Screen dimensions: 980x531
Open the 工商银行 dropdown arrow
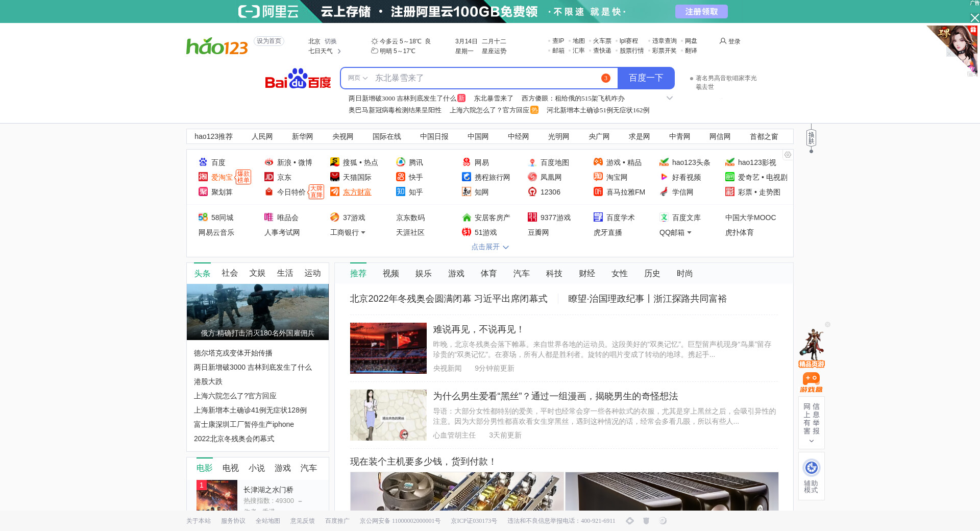(363, 233)
